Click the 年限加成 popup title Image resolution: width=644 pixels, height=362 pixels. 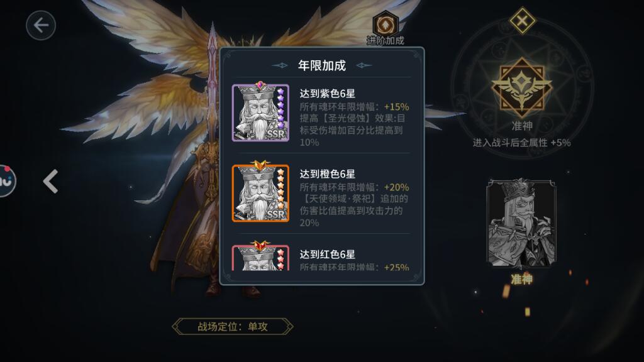322,65
